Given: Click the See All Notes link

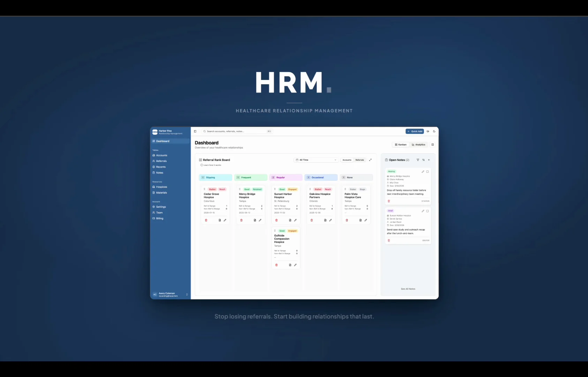Looking at the screenshot, I should (x=408, y=289).
